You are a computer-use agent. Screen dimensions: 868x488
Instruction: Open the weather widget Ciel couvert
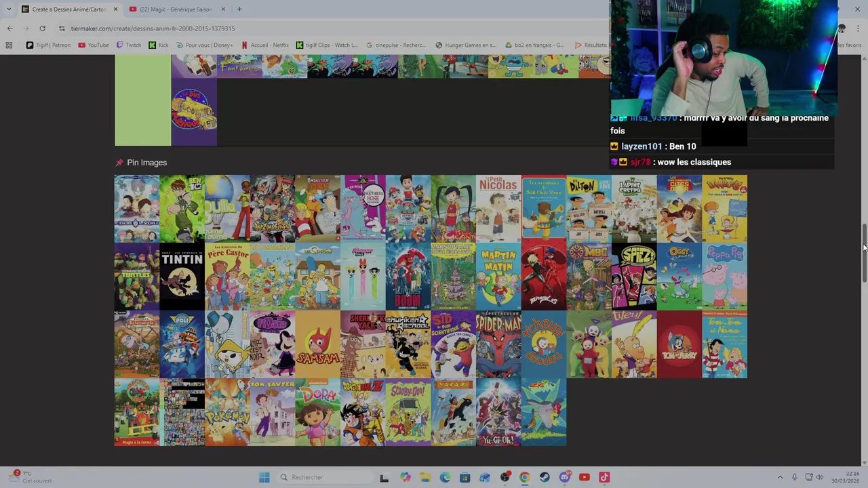click(31, 477)
